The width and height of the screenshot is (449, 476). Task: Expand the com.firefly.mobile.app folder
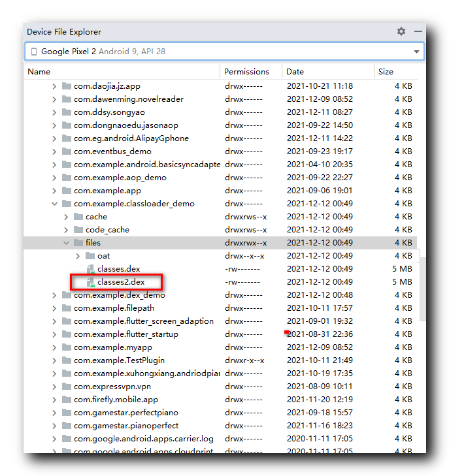pyautogui.click(x=54, y=400)
